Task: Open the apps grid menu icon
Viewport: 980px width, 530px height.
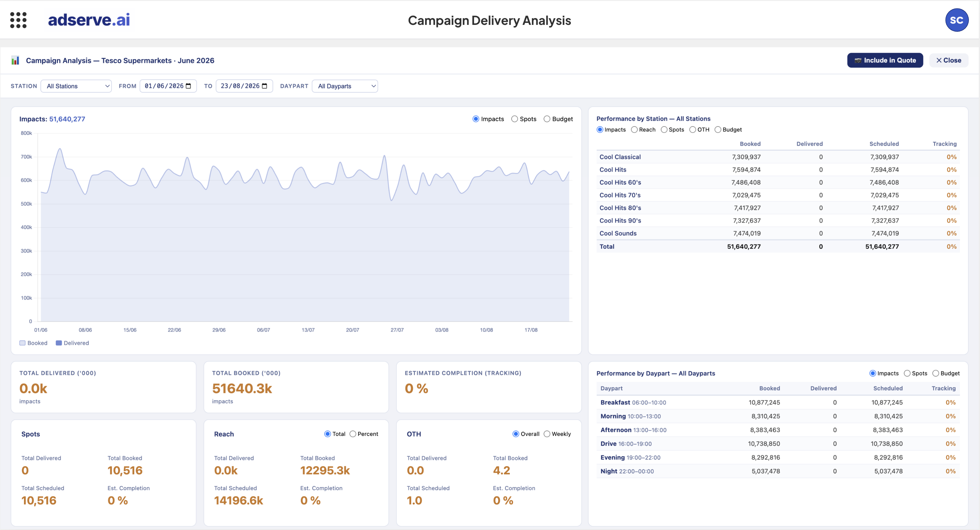Action: point(18,20)
